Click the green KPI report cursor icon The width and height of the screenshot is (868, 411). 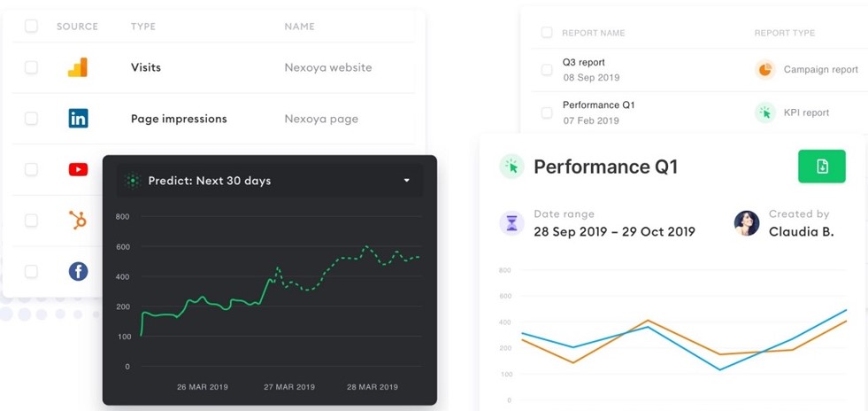tap(764, 112)
